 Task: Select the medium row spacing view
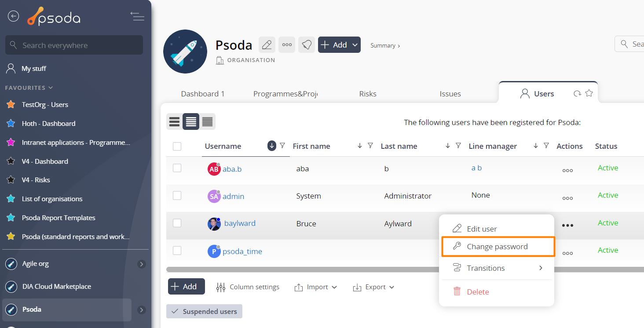[x=191, y=122]
